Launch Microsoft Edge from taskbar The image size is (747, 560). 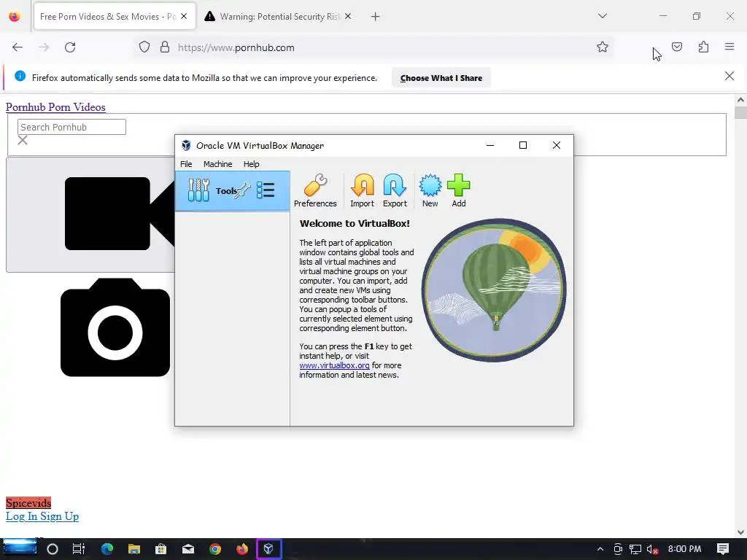[107, 549]
